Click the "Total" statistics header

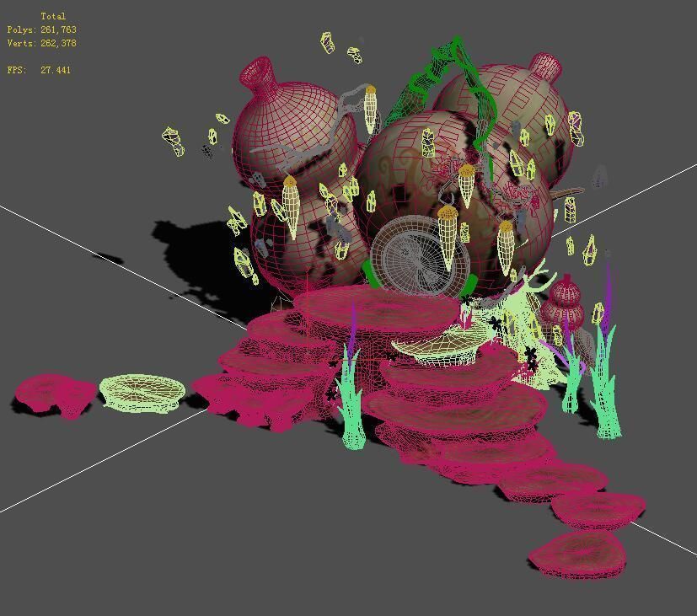53,17
